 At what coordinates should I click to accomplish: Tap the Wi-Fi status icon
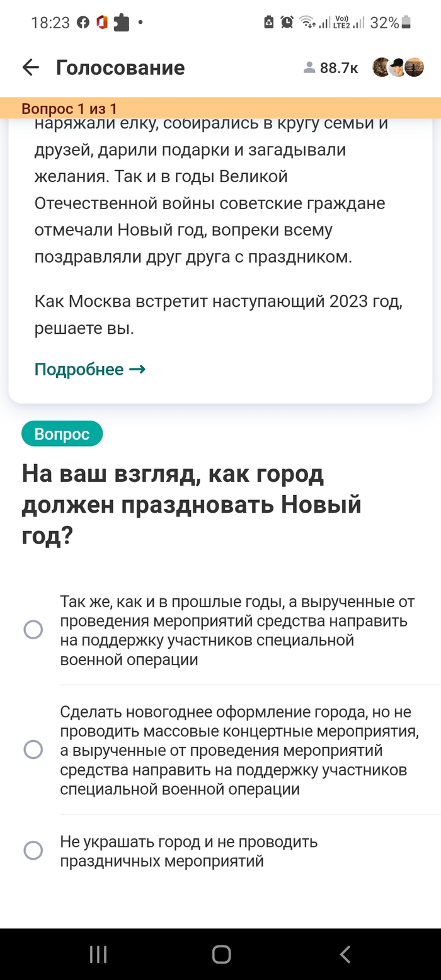[x=307, y=23]
